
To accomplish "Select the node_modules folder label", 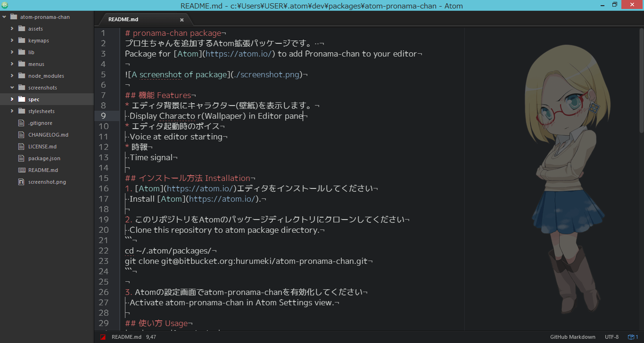I will click(x=46, y=76).
